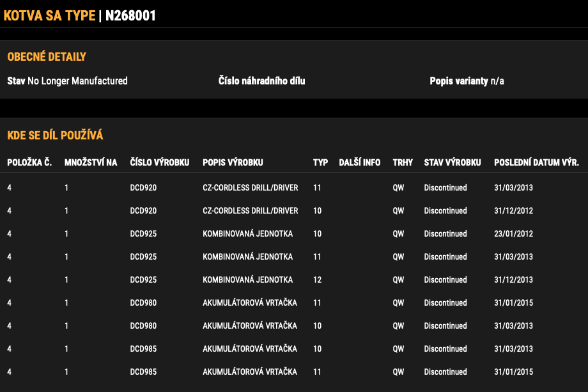This screenshot has width=588, height=392.
Task: Click QW market in DCD980 type 10 row
Action: coord(398,325)
